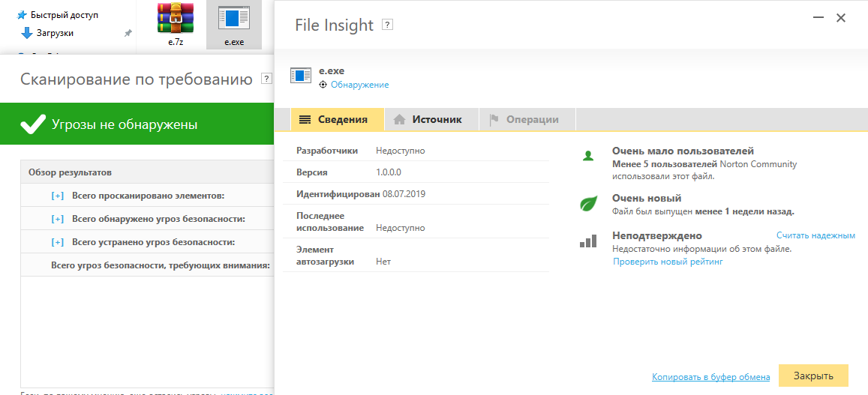The width and height of the screenshot is (868, 395).
Task: Click the Сканирование по требованию title
Action: pos(137,79)
